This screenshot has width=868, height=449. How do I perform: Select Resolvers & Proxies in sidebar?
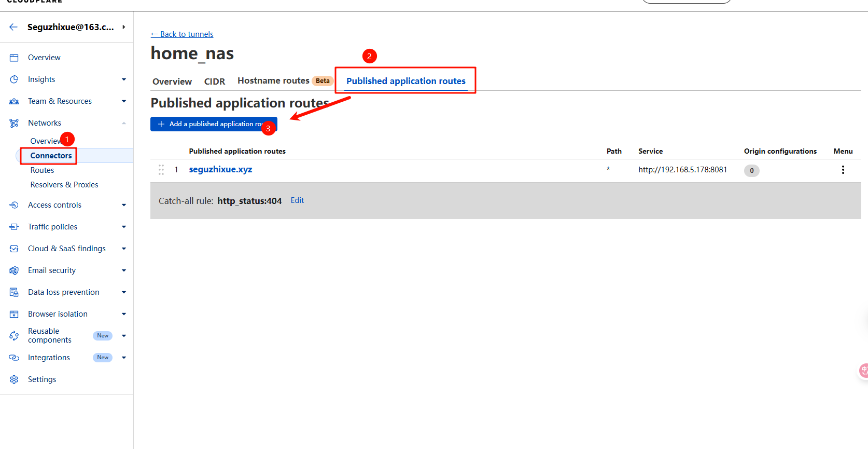tap(64, 185)
